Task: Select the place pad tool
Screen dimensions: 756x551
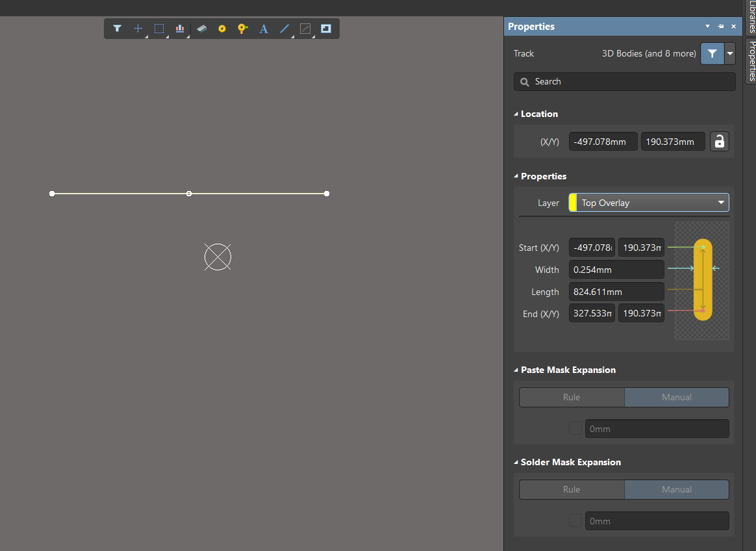Action: pos(222,29)
